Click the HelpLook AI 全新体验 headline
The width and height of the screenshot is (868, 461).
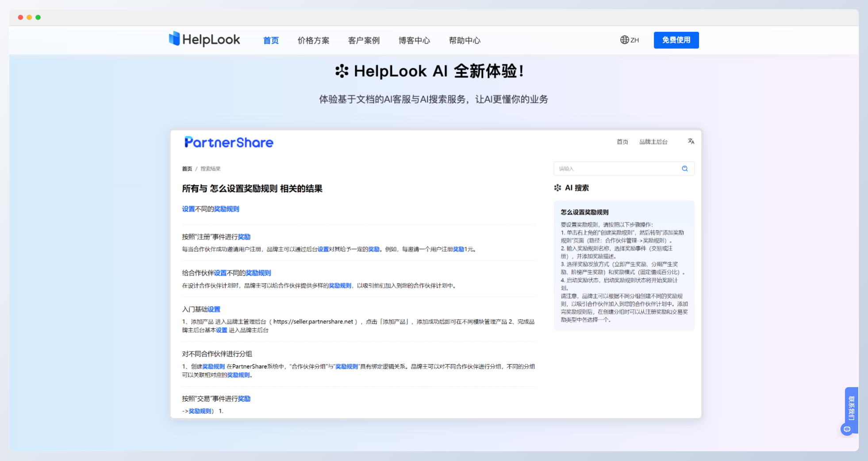pyautogui.click(x=429, y=71)
